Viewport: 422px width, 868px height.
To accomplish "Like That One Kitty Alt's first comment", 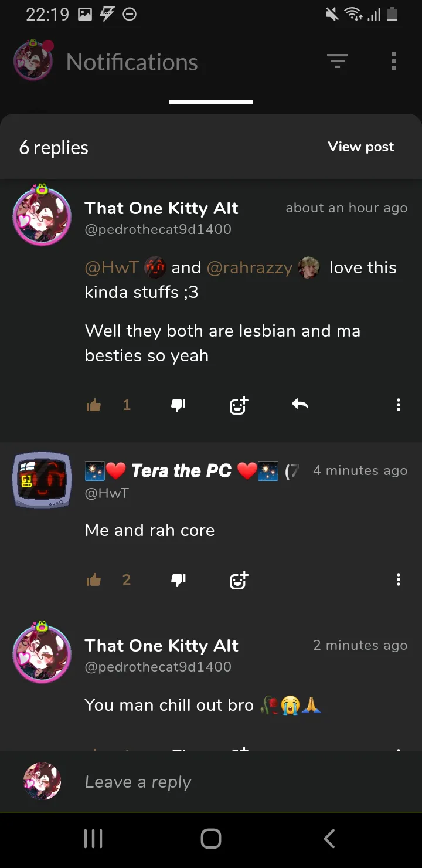I will coord(94,405).
